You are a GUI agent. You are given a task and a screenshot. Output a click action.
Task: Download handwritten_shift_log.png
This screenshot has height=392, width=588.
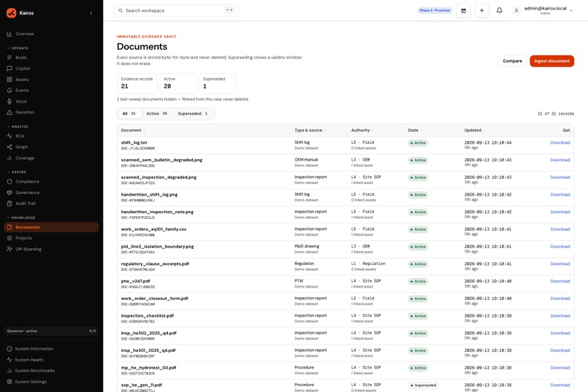point(560,194)
